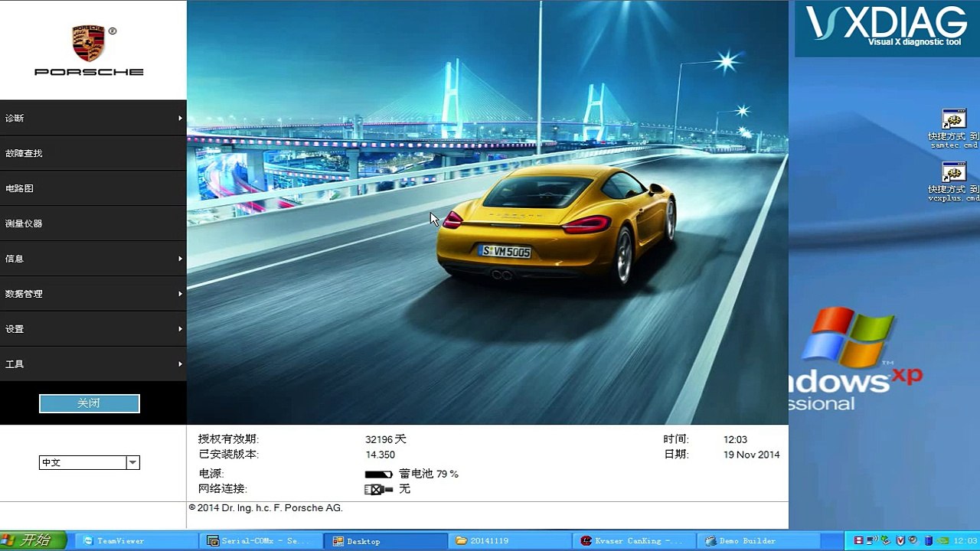
Task: Click the network connection status icon
Action: (378, 489)
